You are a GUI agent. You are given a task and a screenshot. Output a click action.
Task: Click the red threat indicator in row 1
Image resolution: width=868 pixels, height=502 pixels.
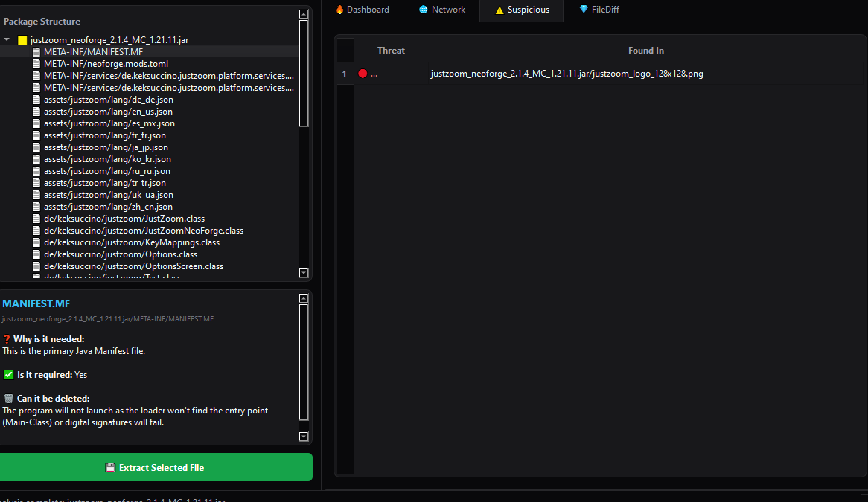pyautogui.click(x=363, y=74)
